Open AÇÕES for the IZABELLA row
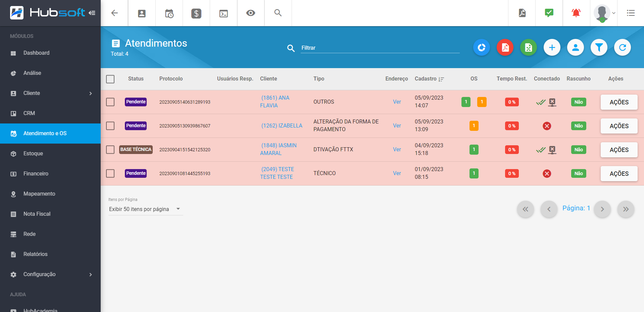 tap(619, 126)
